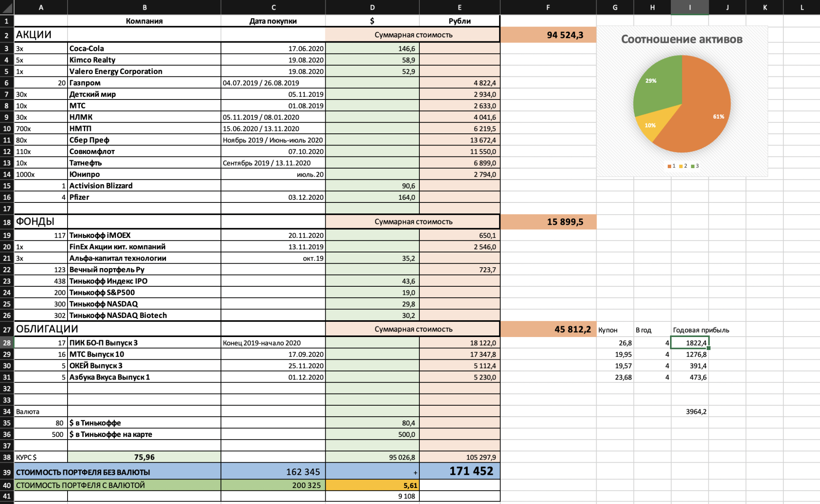Select the ФОНДЫ section heading cell
820x504 pixels.
41,222
